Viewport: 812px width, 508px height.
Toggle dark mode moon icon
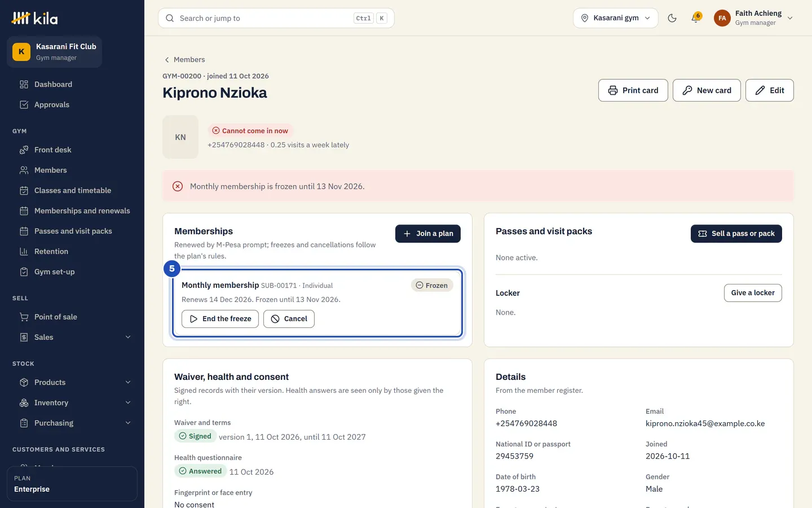tap(672, 18)
